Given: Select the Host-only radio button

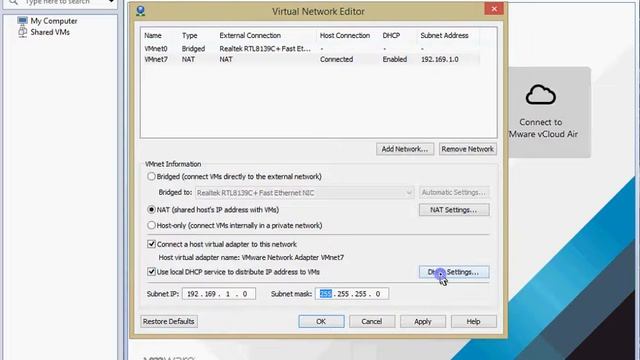Looking at the screenshot, I should (x=151, y=225).
